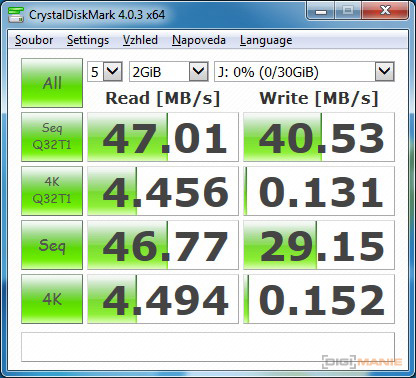Select the 47.01 sequential Q32T1 read result
The image size is (416, 378).
click(163, 137)
